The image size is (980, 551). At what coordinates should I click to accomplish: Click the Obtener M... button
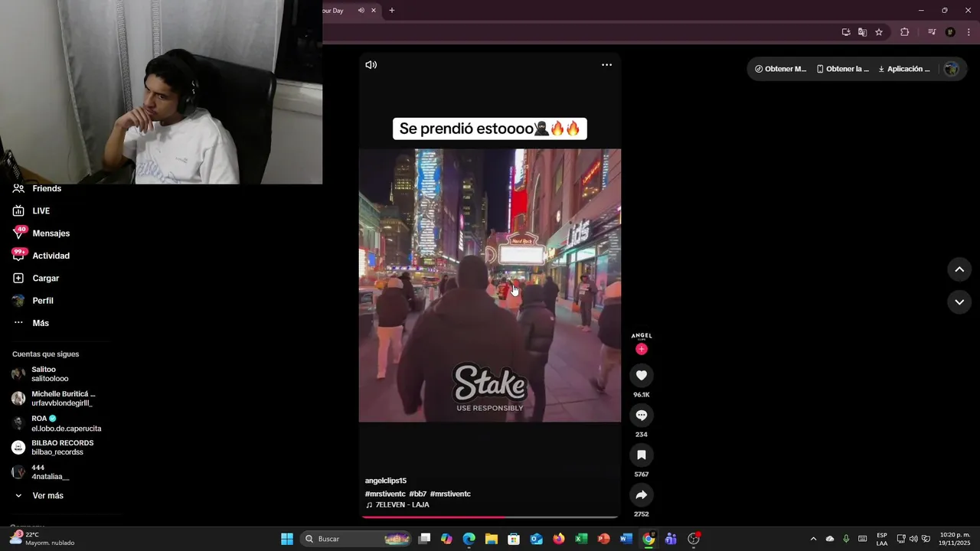pos(781,69)
